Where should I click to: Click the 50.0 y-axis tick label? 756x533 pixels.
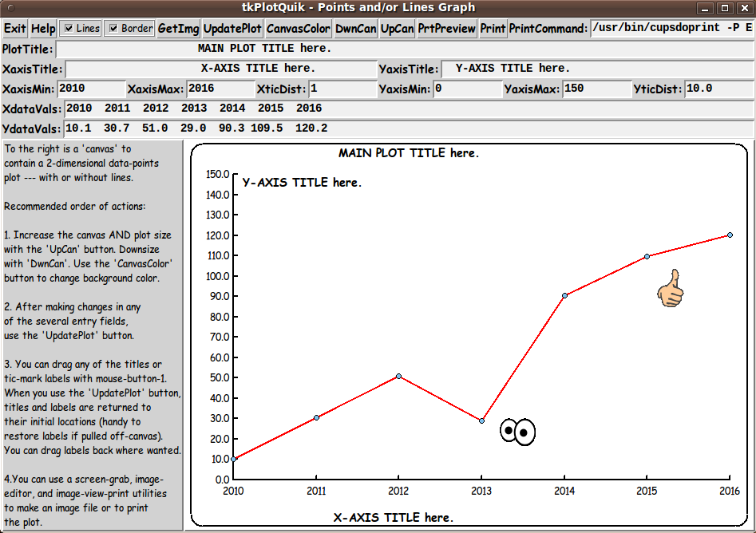pos(220,378)
